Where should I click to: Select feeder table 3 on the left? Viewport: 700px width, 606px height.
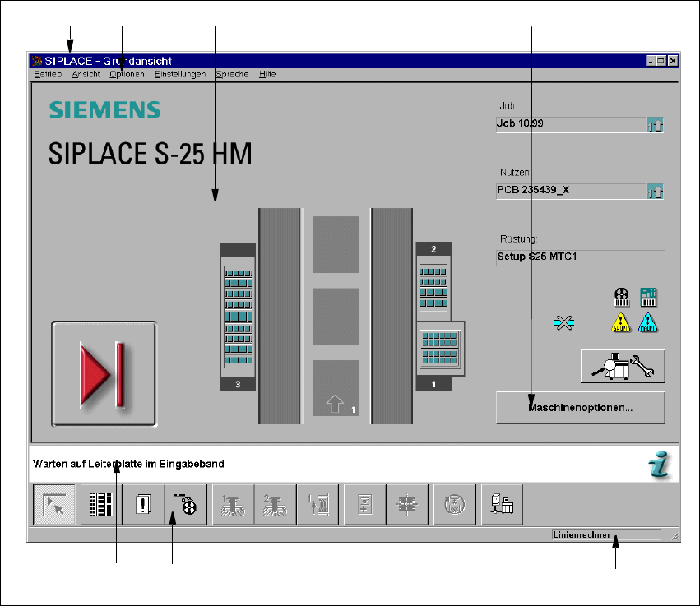pyautogui.click(x=238, y=317)
